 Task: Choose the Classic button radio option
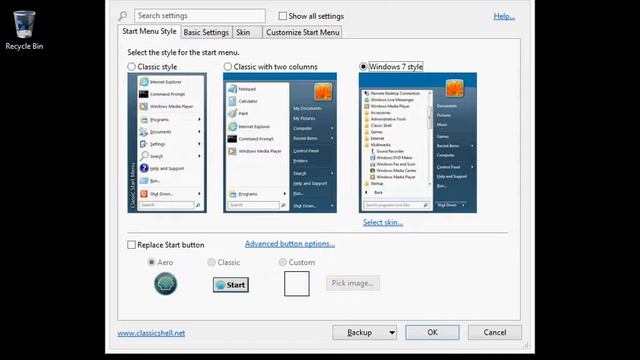click(x=211, y=262)
